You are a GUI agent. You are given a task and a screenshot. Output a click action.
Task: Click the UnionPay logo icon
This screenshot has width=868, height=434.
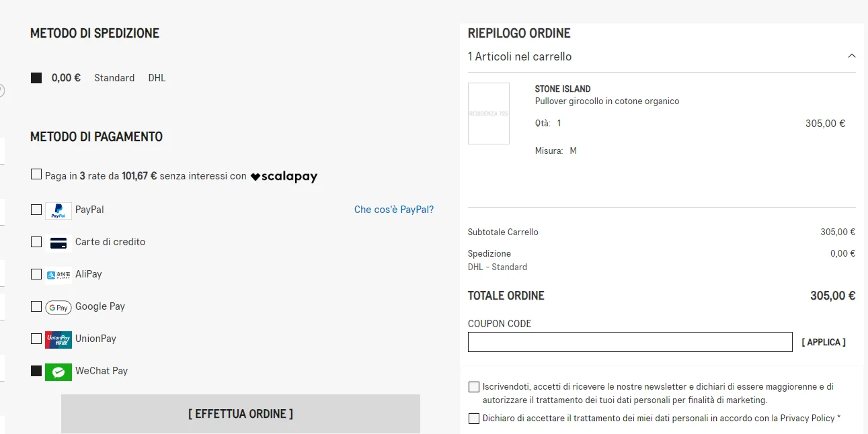(x=58, y=339)
